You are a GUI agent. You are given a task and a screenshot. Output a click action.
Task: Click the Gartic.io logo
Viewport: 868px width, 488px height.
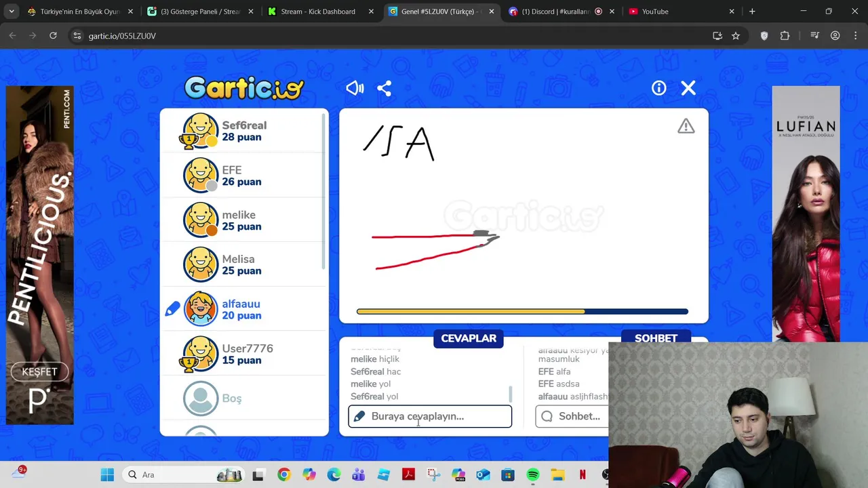[244, 87]
